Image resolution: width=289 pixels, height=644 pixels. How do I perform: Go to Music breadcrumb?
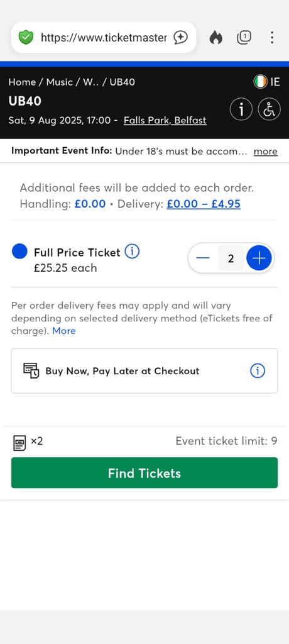(60, 82)
